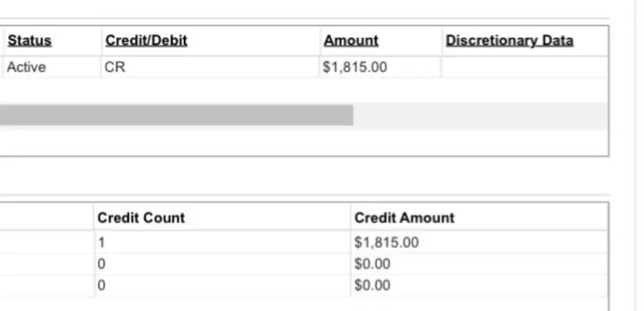The height and width of the screenshot is (311, 644).
Task: Grab the gray horizontal scrollbar thumb
Action: pyautogui.click(x=175, y=115)
